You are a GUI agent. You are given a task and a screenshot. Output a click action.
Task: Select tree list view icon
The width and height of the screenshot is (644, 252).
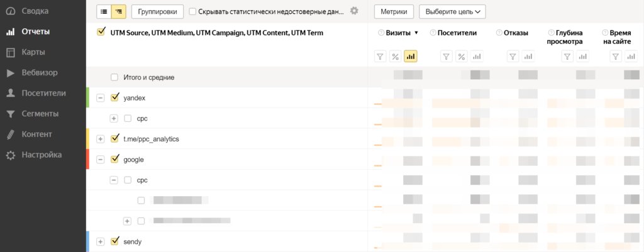pyautogui.click(x=118, y=11)
